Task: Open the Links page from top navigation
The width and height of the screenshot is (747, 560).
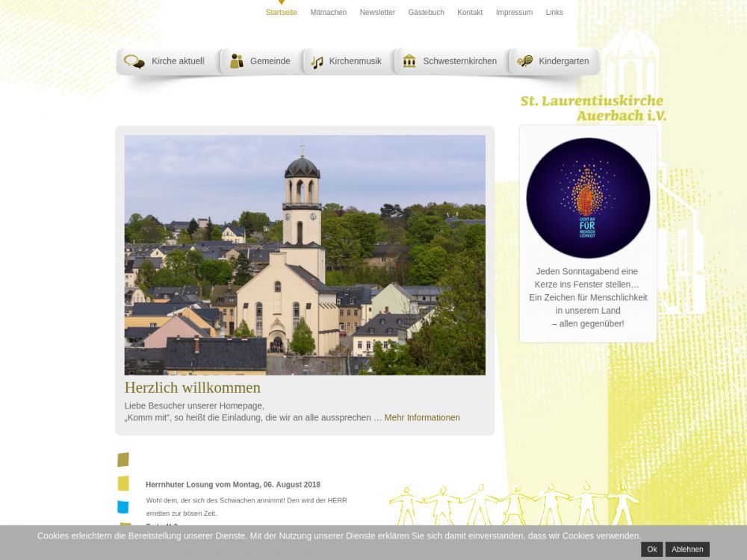Action: click(x=554, y=13)
